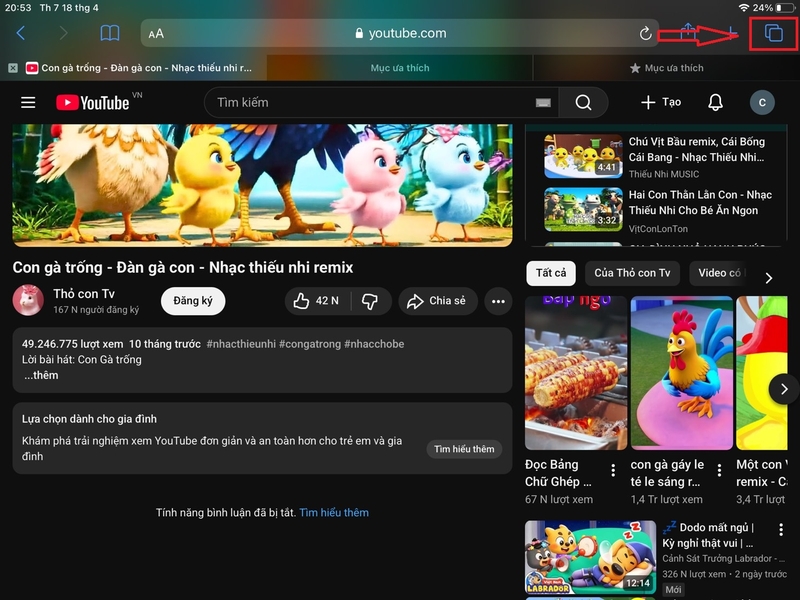
Task: Advance the Shorts carousel with the arrow
Action: coord(784,389)
